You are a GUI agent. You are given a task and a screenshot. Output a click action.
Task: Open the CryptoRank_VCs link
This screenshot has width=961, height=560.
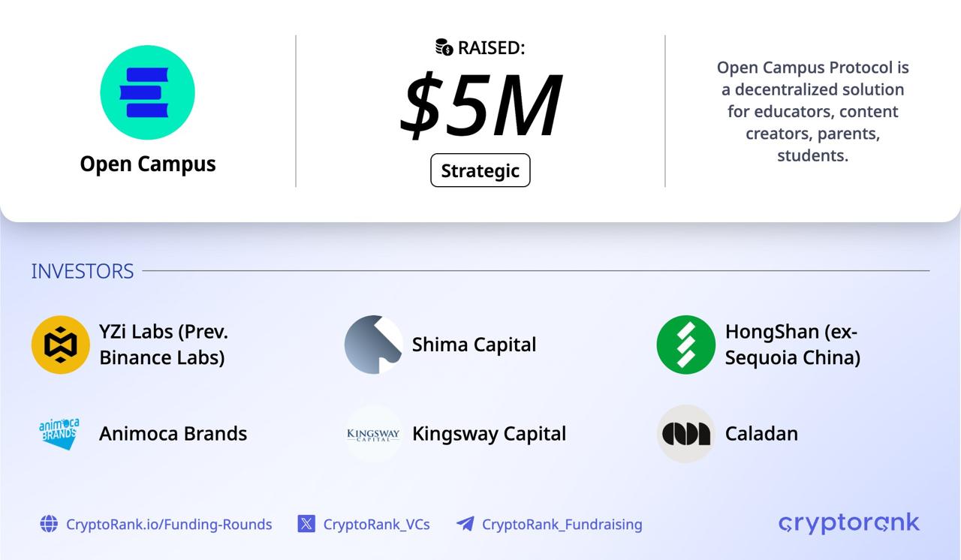pyautogui.click(x=376, y=524)
